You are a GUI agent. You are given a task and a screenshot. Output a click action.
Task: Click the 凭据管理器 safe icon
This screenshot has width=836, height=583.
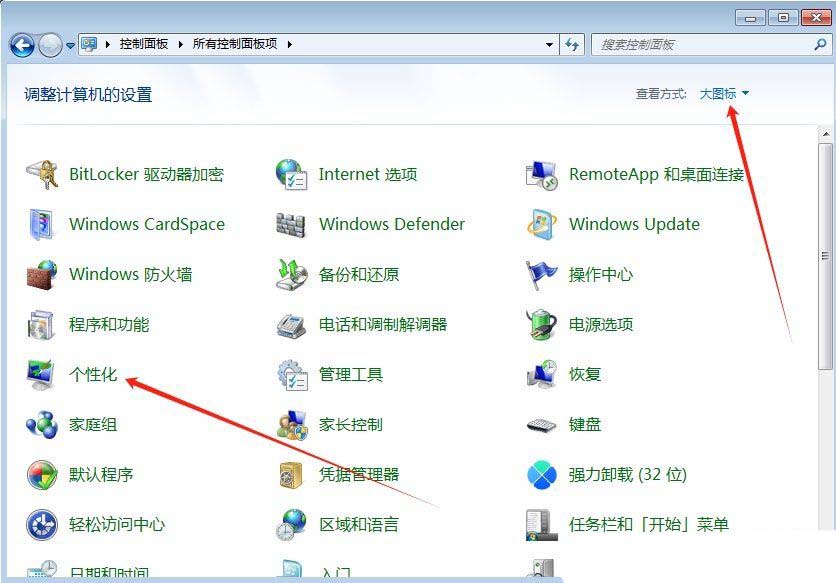(291, 475)
